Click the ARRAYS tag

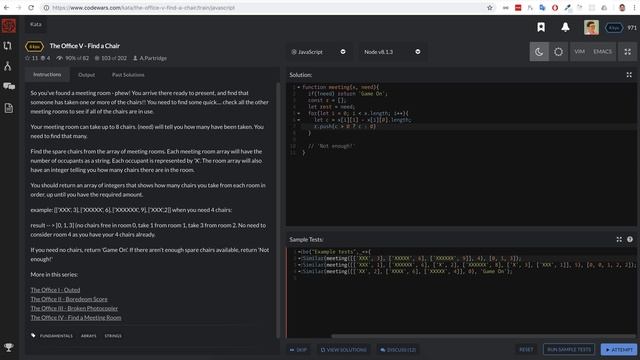[x=89, y=336]
